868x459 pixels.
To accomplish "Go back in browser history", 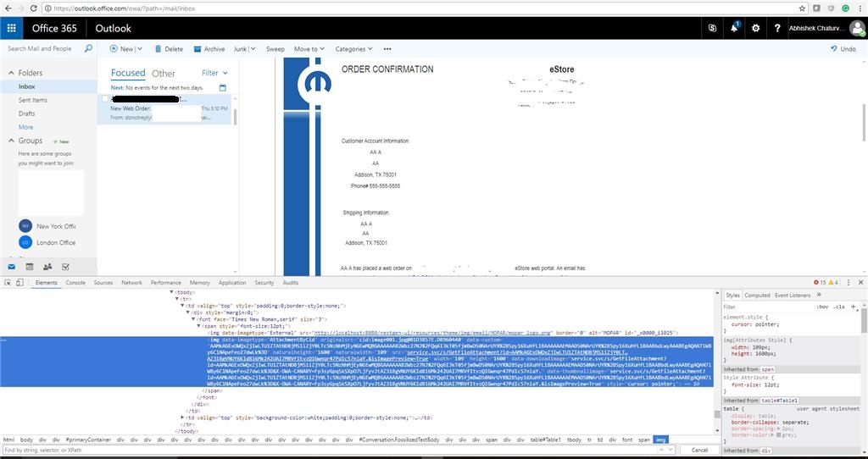I will (x=8, y=8).
